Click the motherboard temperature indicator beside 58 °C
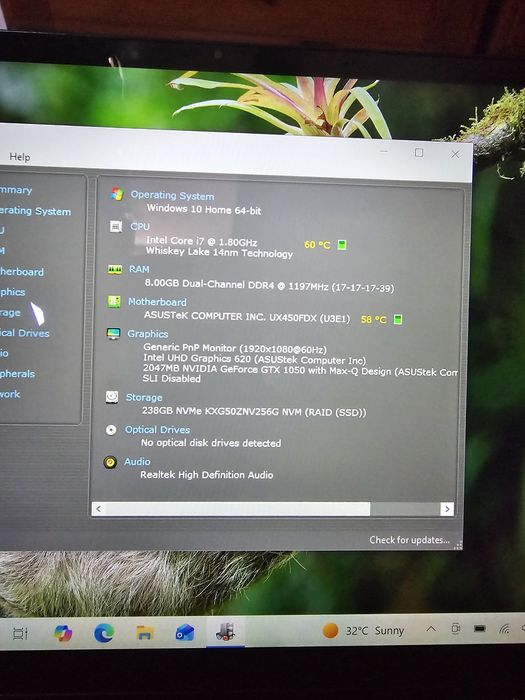 [x=398, y=319]
